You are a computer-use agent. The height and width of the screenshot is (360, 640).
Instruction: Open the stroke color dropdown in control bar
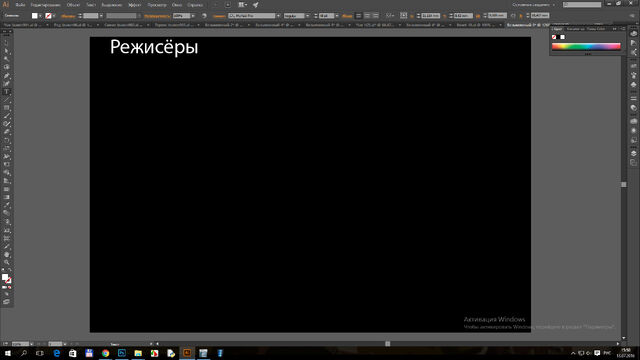(x=54, y=16)
